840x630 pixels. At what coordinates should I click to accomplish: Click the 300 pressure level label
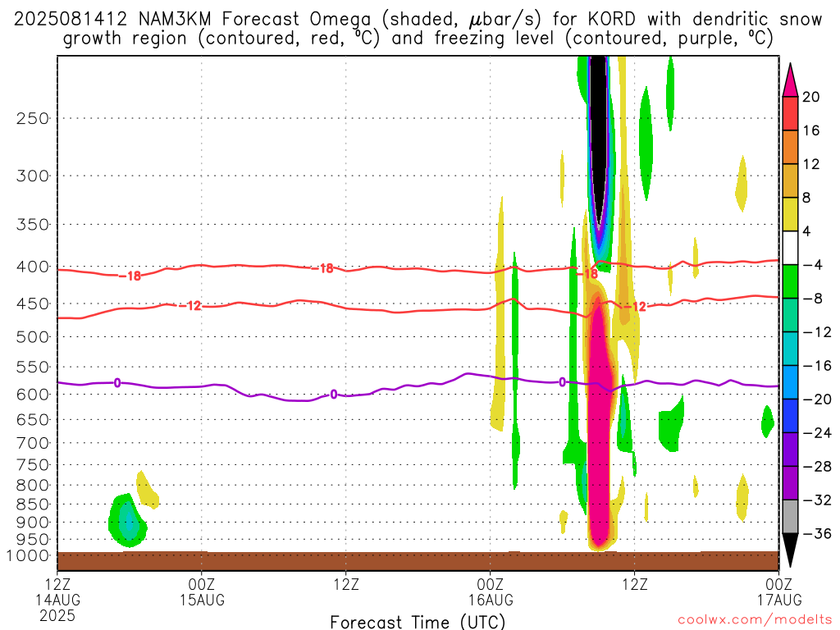pos(33,176)
